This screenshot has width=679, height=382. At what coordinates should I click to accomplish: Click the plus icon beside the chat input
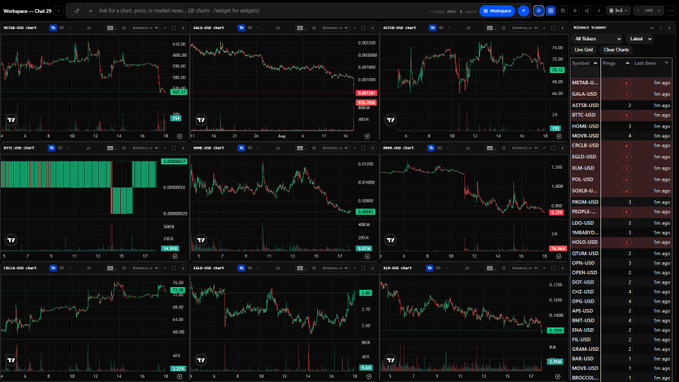[x=90, y=11]
